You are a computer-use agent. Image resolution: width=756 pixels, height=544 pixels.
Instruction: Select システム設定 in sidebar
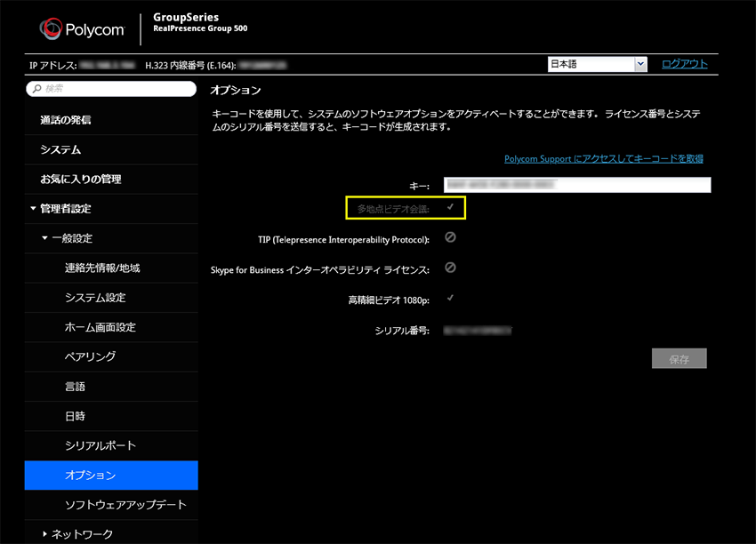(x=111, y=298)
